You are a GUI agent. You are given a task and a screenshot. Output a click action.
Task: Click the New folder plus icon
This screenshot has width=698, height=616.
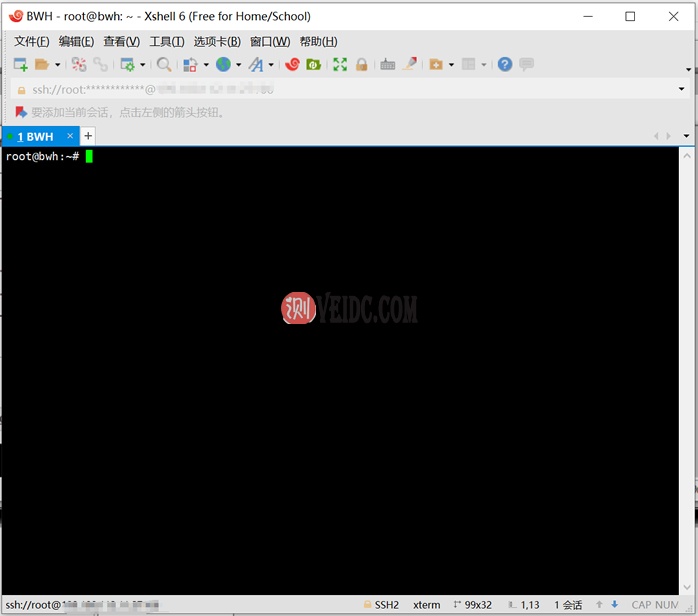click(436, 65)
